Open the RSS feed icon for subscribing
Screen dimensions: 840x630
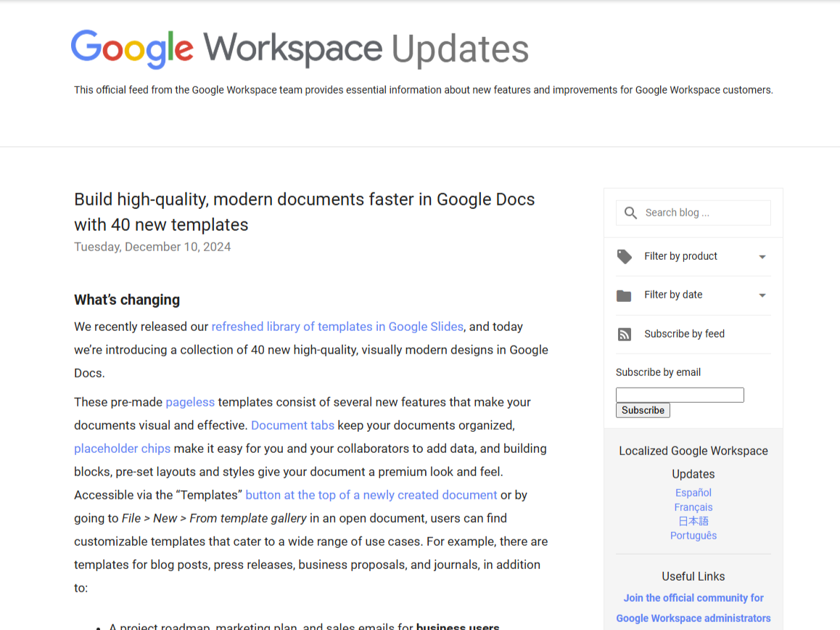pyautogui.click(x=624, y=334)
